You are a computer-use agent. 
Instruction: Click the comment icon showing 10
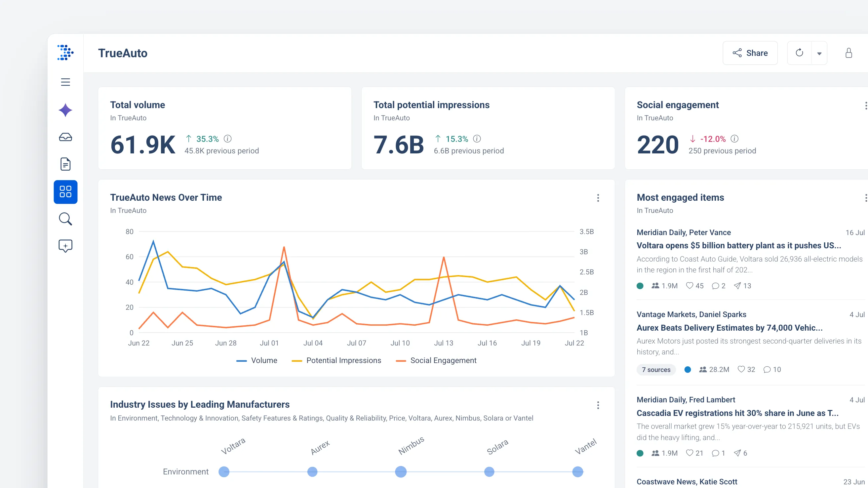[x=767, y=370]
